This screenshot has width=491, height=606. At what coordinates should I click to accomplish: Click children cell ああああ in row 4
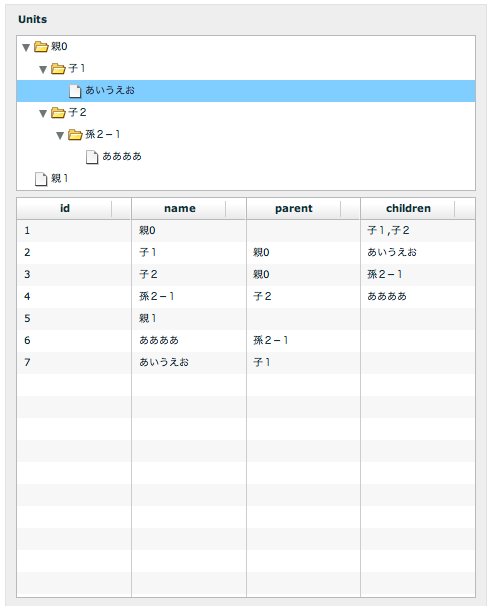click(418, 297)
